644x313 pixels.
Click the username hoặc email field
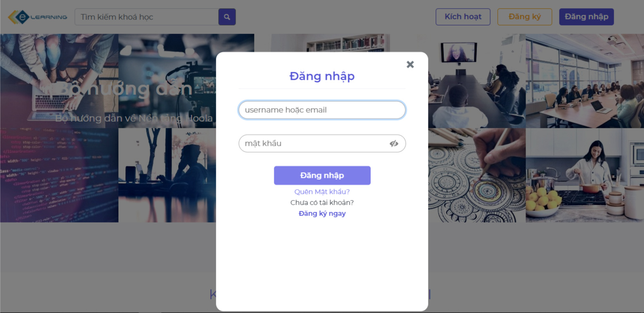[x=322, y=110]
